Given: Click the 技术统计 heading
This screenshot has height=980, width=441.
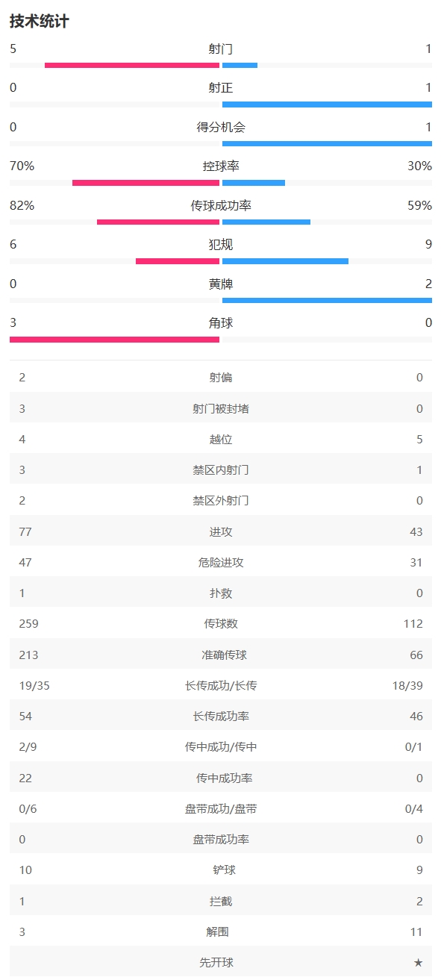Looking at the screenshot, I should [x=39, y=22].
